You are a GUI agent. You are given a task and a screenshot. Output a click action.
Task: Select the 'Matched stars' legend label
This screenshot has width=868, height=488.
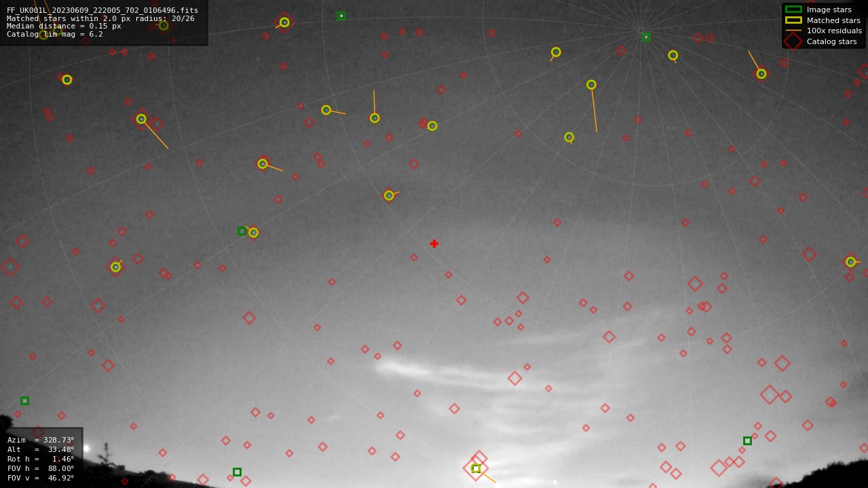click(x=833, y=20)
